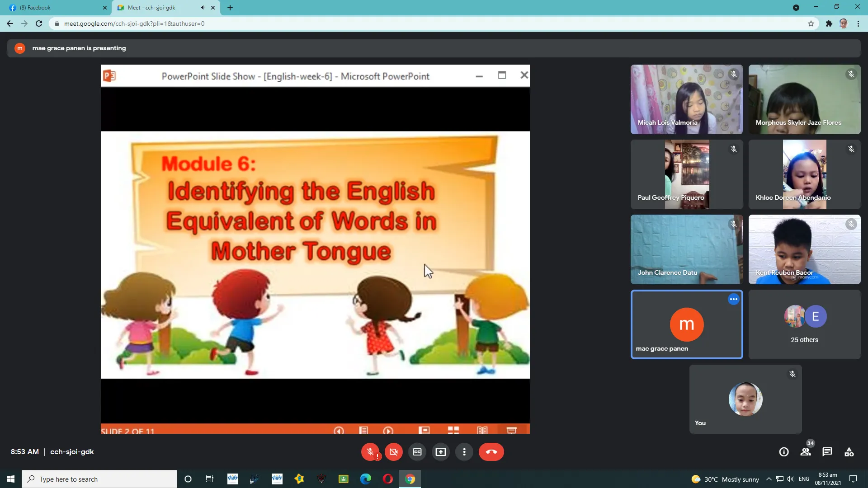Image resolution: width=868 pixels, height=488 pixels.
Task: Open the Chrome three-dot menu
Action: 858,23
